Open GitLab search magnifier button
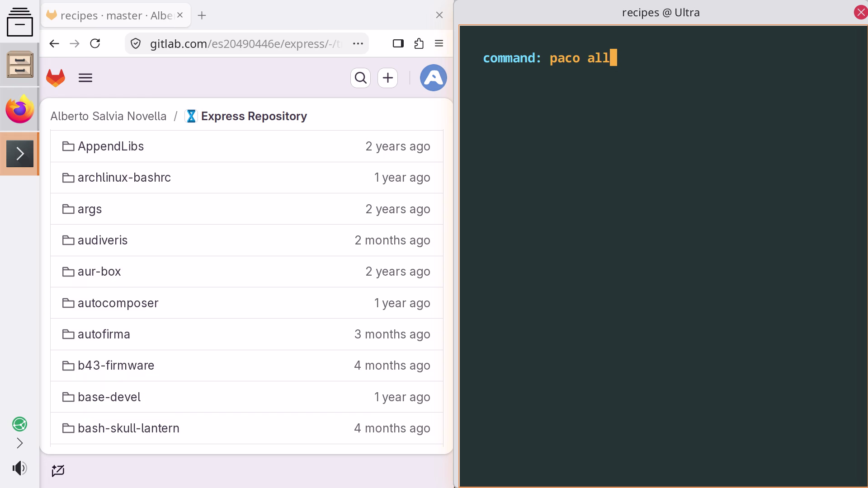868x488 pixels. [360, 78]
